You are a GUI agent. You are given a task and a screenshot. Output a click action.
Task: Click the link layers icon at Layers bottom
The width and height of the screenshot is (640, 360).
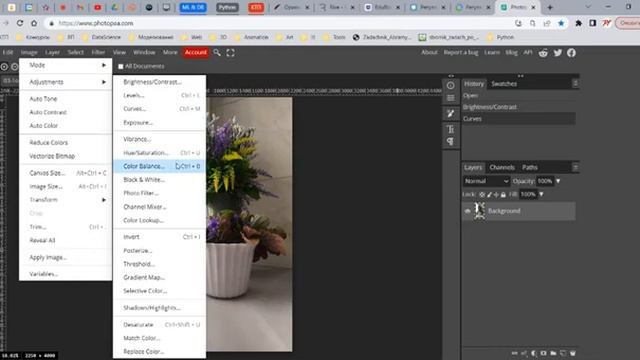click(x=514, y=353)
